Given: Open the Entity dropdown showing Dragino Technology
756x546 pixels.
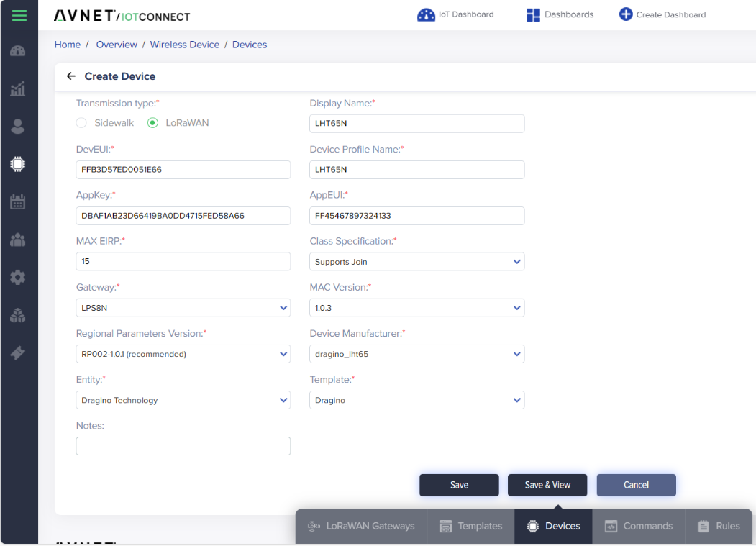Looking at the screenshot, I should (183, 401).
